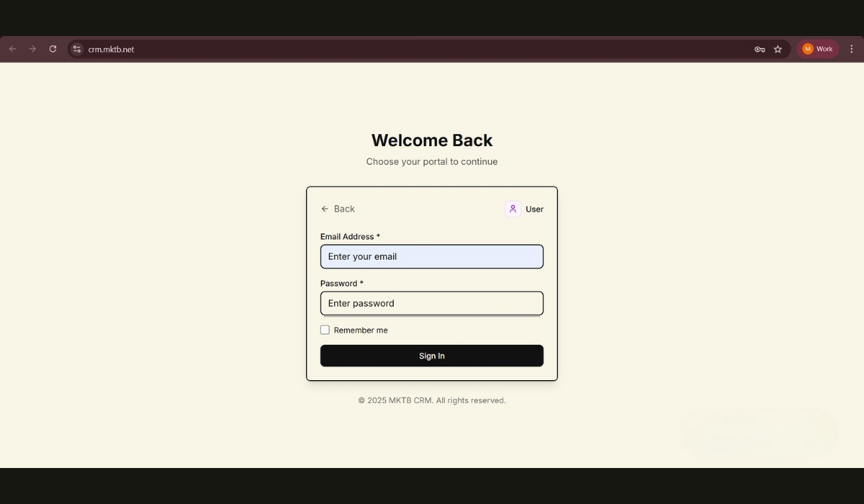Click the Remember me label text
The height and width of the screenshot is (504, 864).
pos(361,330)
